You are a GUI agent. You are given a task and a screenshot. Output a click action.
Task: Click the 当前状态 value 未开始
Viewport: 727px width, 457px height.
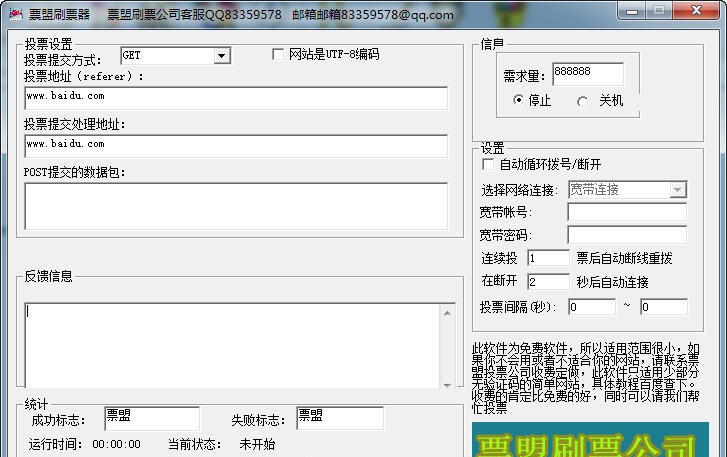[257, 444]
